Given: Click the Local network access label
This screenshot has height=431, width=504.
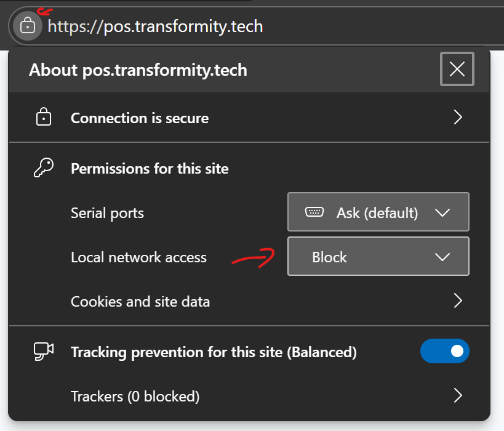Looking at the screenshot, I should coord(138,257).
